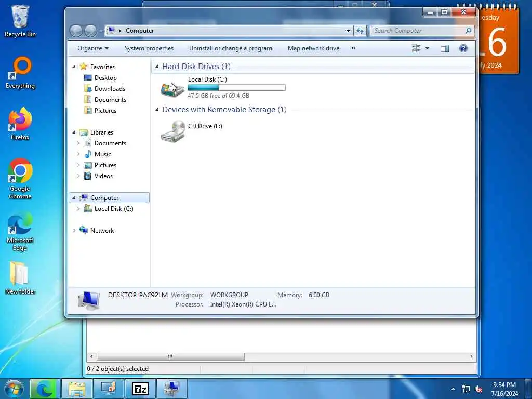Open the 7-Zip taskbar icon
Viewport: 532px width, 399px height.
(140, 389)
